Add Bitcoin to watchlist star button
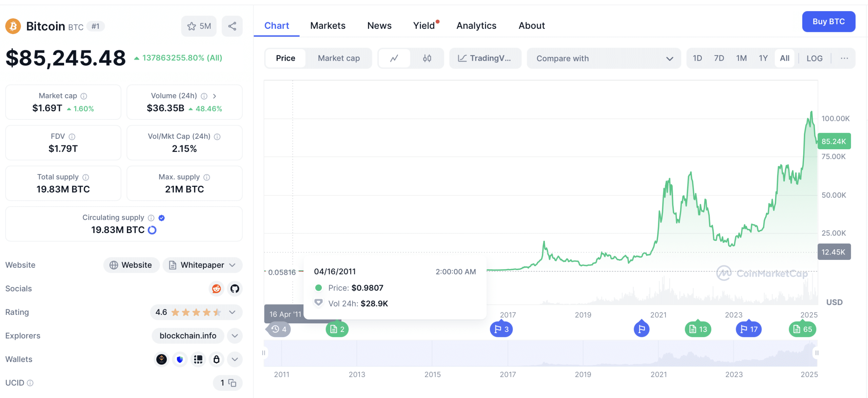This screenshot has width=868, height=398. pos(199,26)
